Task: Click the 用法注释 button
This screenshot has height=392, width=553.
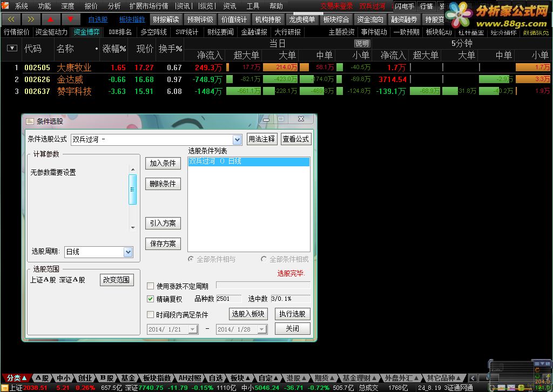Action: (261, 139)
